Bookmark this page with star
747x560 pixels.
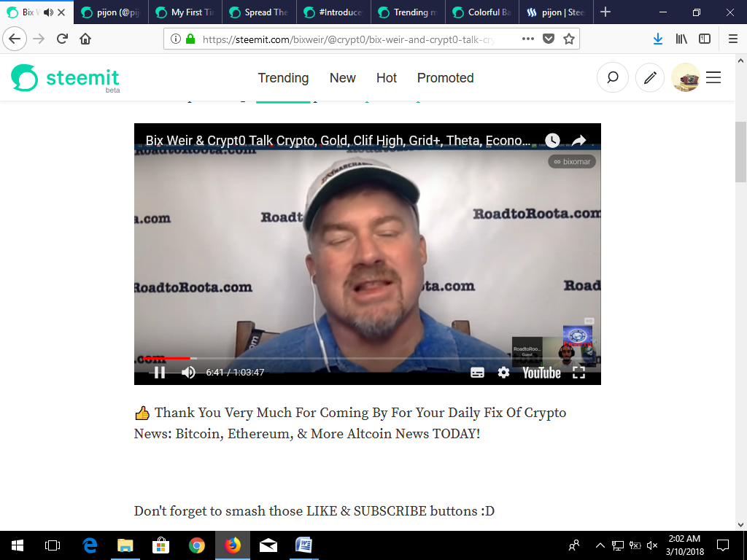[x=569, y=39]
